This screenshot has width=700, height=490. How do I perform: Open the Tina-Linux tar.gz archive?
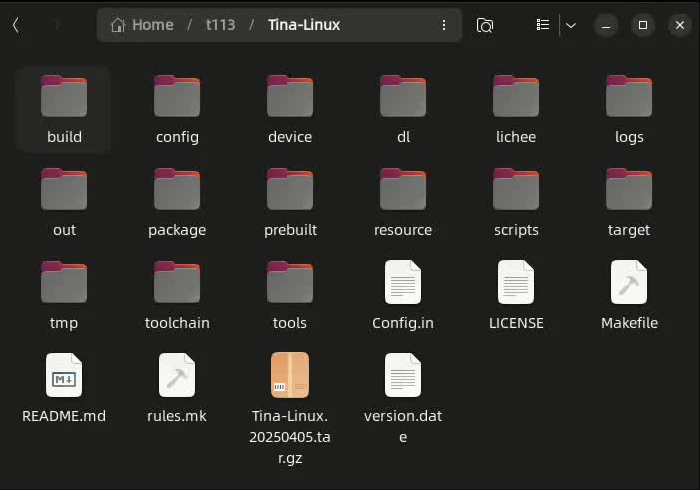coord(290,376)
